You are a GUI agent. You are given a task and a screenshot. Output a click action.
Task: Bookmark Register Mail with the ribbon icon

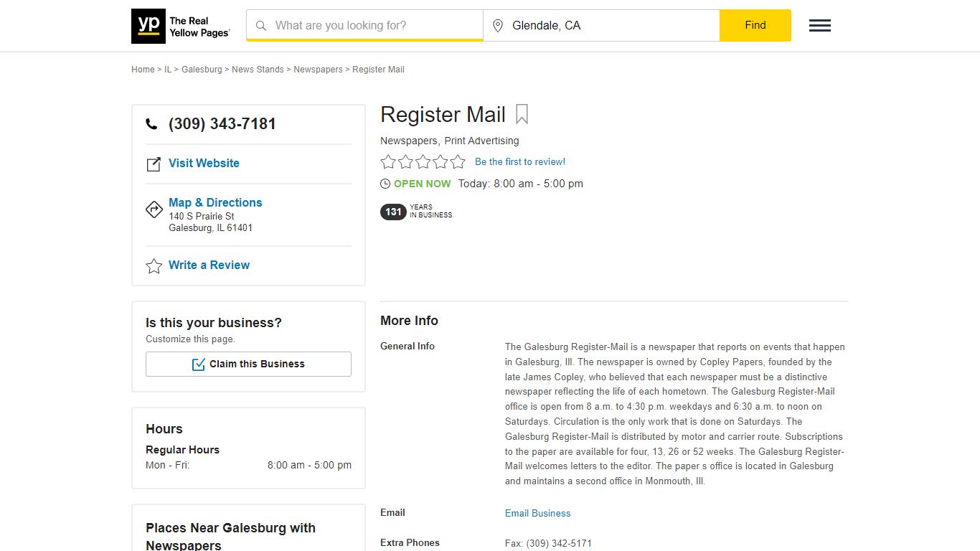pyautogui.click(x=522, y=115)
